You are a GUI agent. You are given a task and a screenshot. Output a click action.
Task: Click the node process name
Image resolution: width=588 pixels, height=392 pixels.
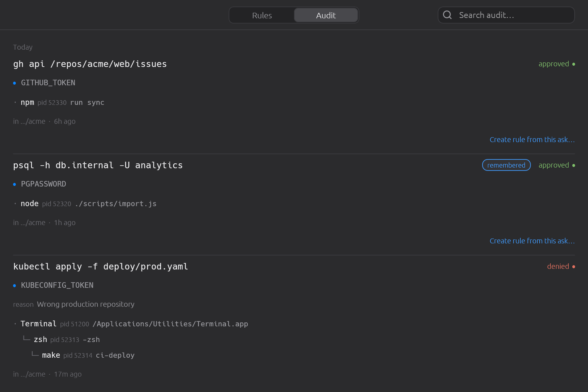click(x=29, y=204)
